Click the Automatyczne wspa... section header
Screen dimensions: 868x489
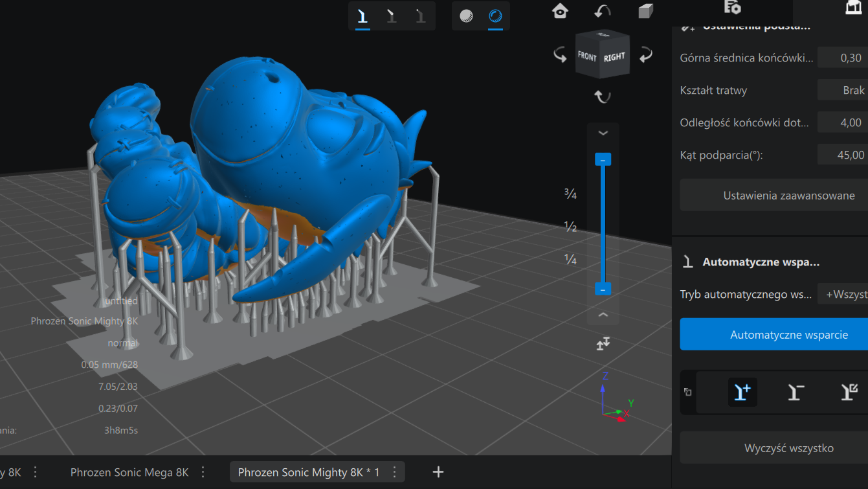click(761, 262)
